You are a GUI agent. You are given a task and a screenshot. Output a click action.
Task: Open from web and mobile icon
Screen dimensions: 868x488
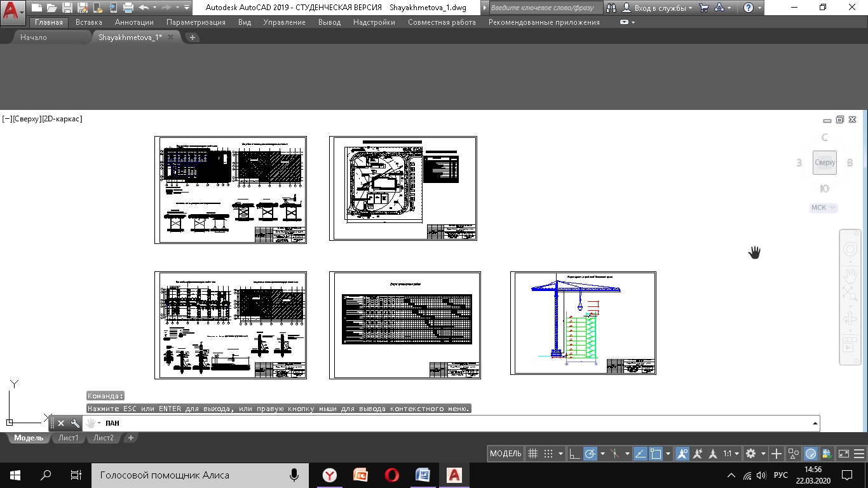[97, 8]
